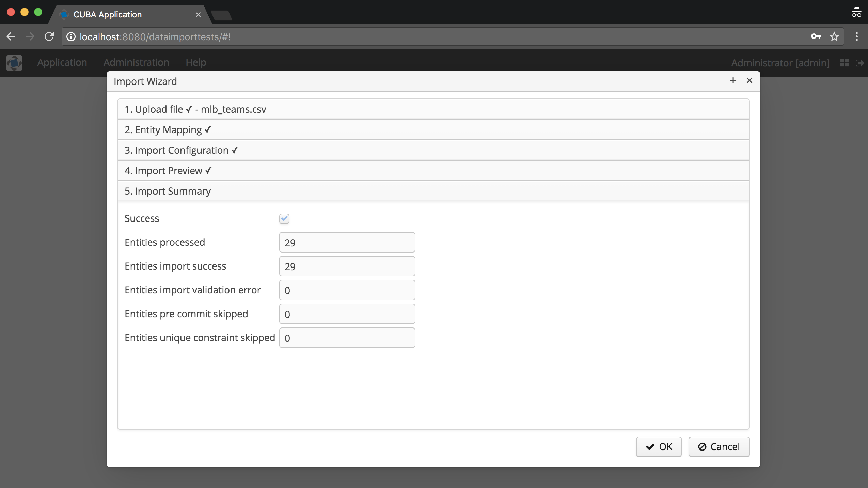868x488 pixels.
Task: Click the Entities import validation error field
Action: [x=347, y=290]
